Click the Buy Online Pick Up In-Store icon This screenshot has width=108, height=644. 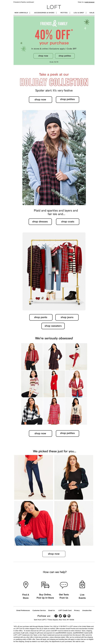coord(45,585)
